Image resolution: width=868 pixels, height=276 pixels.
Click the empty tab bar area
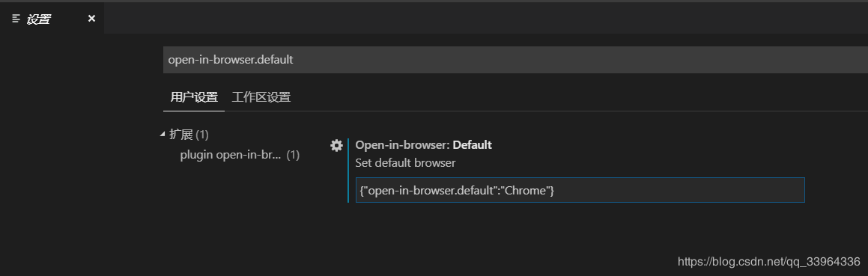486,18
